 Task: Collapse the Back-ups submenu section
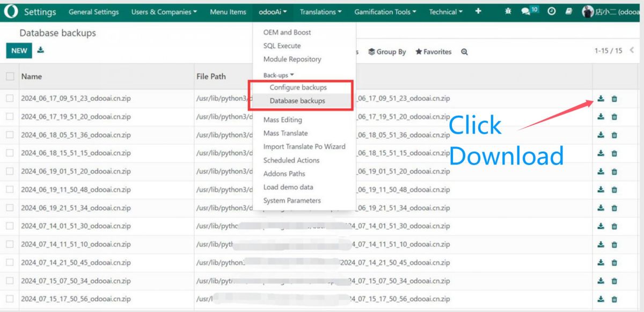279,76
